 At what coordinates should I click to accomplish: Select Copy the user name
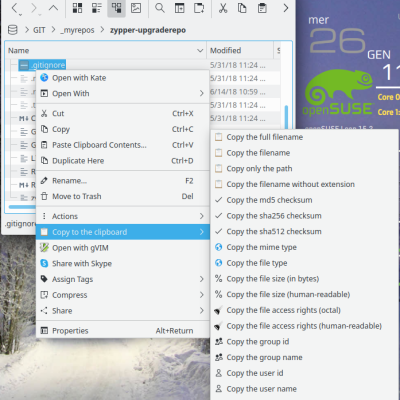pos(304,389)
